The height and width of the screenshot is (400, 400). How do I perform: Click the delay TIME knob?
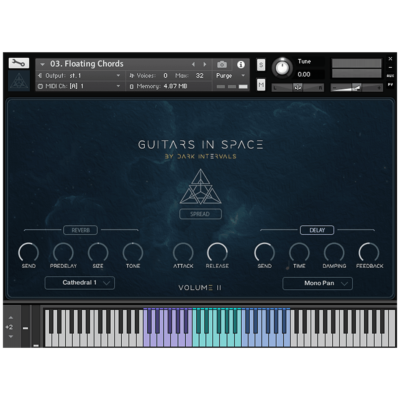299,252
